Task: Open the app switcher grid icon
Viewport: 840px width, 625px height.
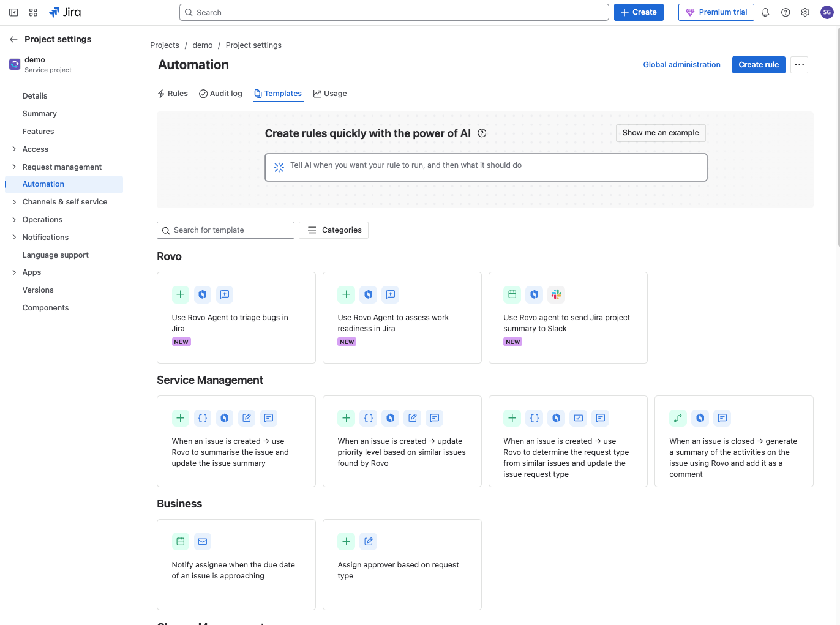Action: 33,12
